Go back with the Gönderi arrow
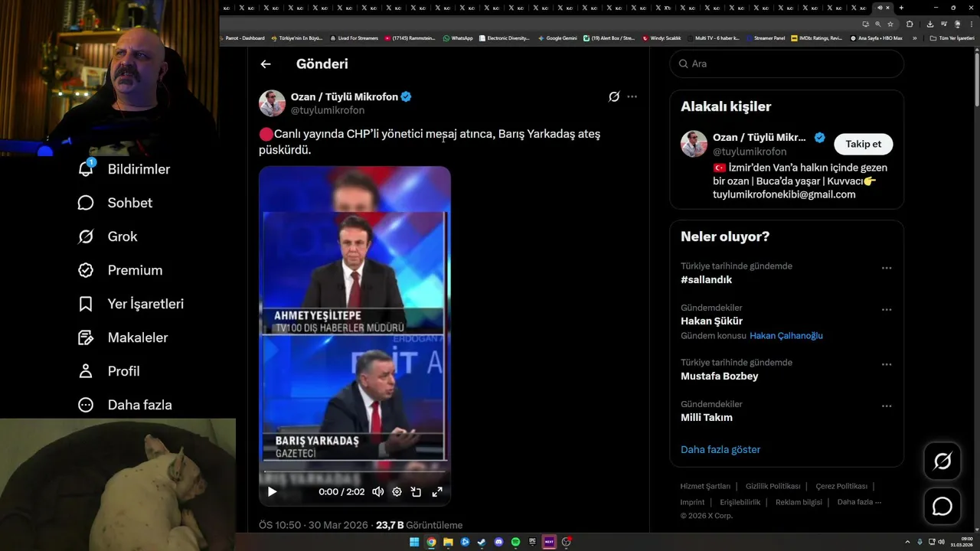Viewport: 980px width, 551px height. (266, 64)
